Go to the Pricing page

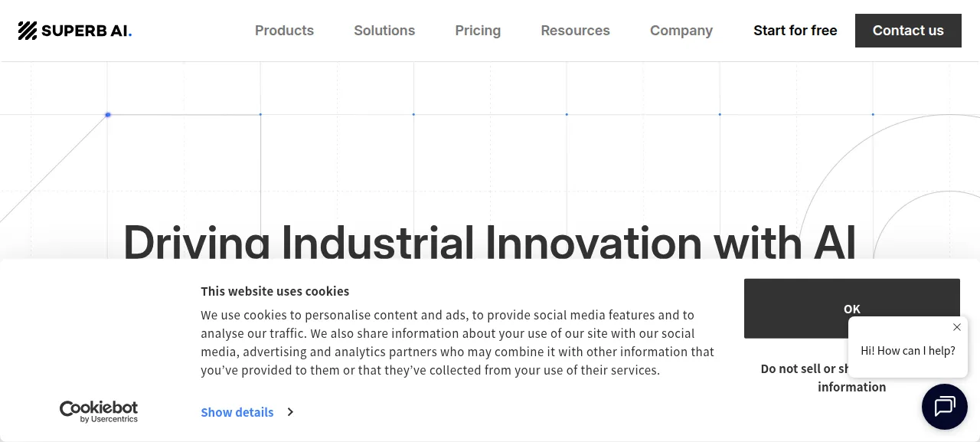478,31
